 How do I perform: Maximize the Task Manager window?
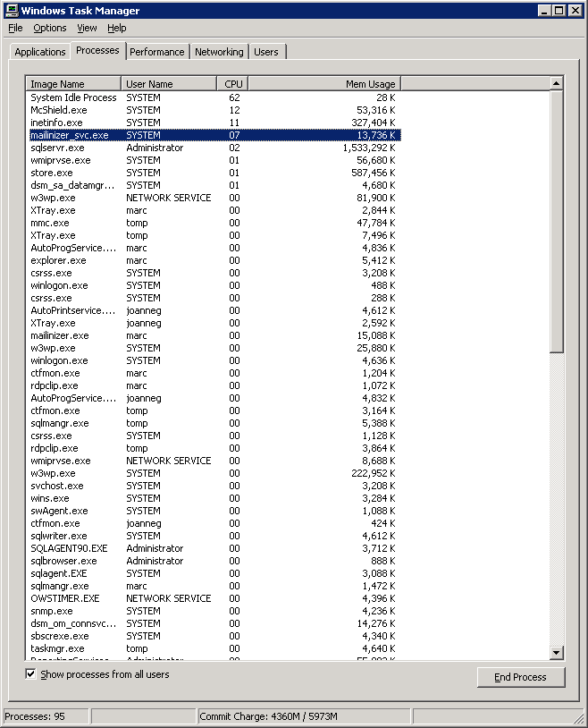559,10
